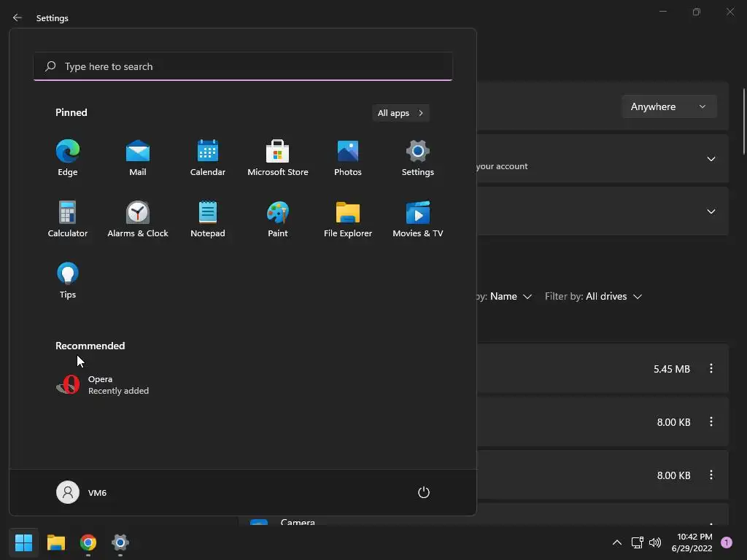Go back in Settings window
This screenshot has height=560, width=747.
(x=18, y=17)
